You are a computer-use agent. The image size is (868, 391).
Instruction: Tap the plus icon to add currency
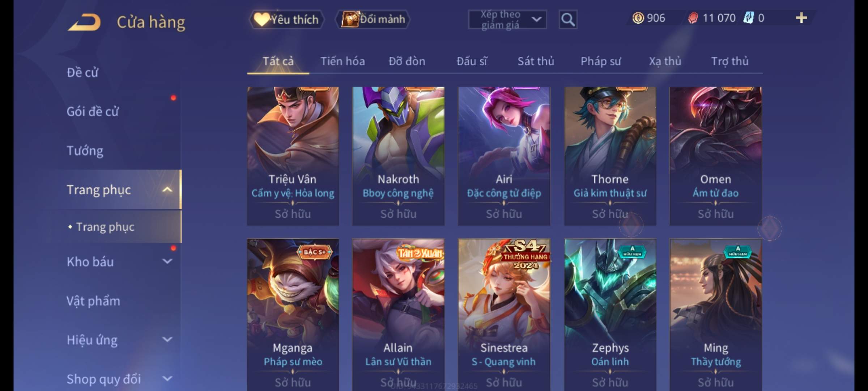(801, 18)
